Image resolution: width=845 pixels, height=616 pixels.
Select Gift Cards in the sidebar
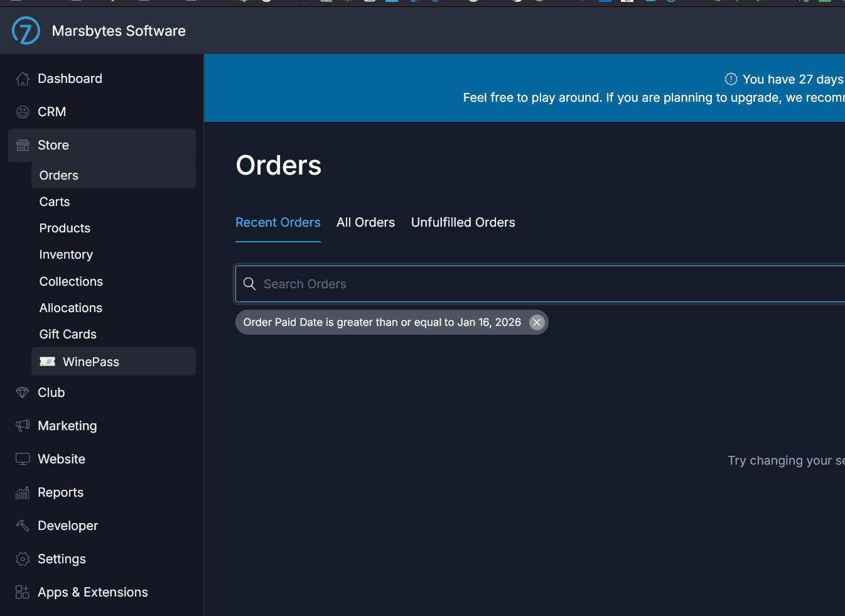click(x=68, y=334)
